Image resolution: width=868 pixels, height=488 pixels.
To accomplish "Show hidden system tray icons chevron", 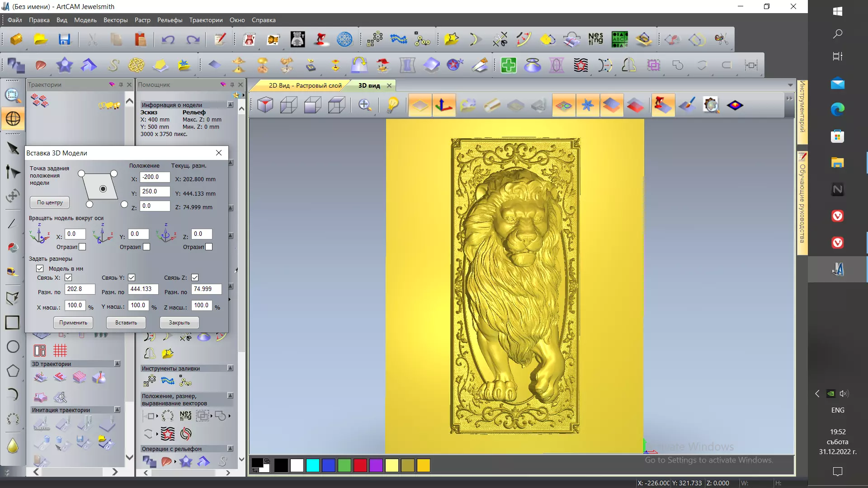I will click(x=817, y=394).
